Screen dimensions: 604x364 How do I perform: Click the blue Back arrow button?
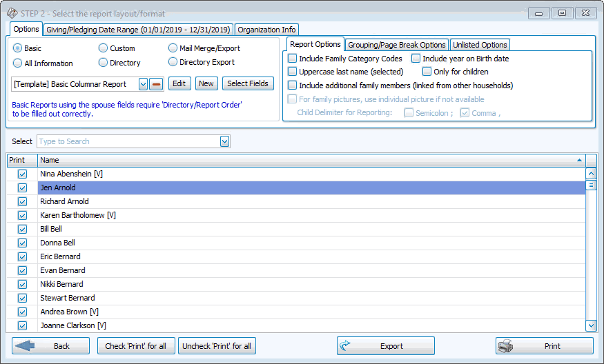click(x=50, y=346)
